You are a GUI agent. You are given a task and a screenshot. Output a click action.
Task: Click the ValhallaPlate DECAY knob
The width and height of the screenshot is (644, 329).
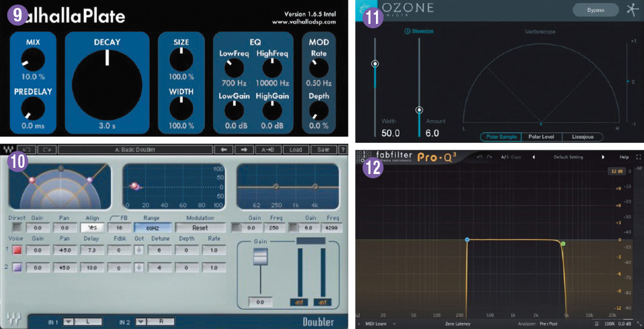click(107, 85)
